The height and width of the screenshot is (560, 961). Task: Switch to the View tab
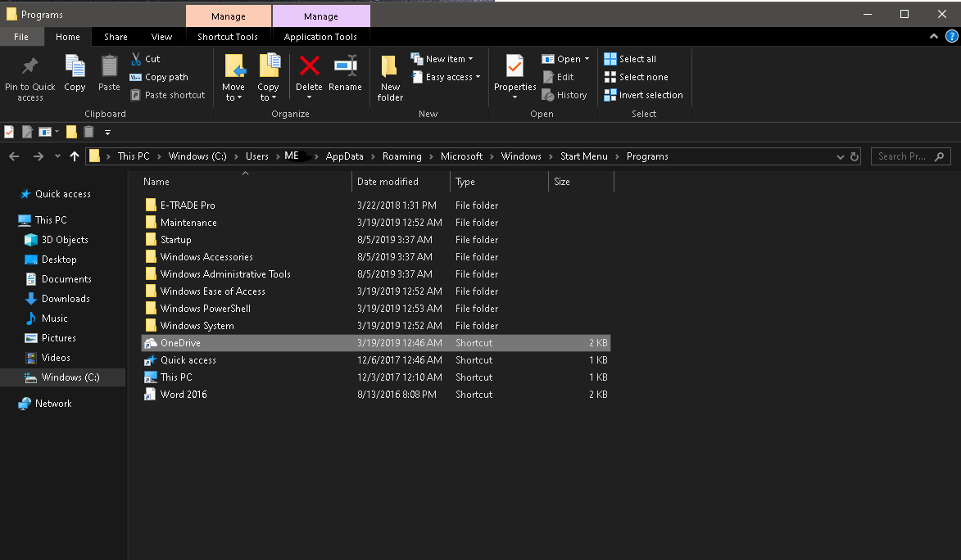coord(161,37)
